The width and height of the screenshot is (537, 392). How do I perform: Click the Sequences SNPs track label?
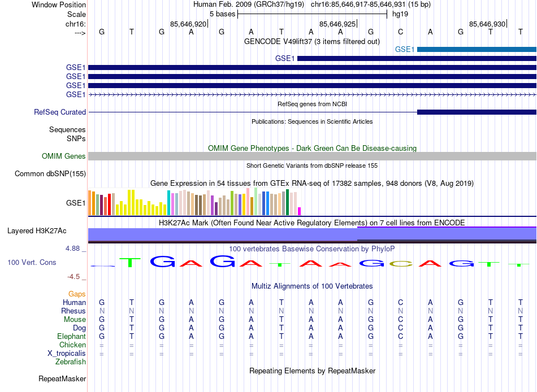(x=67, y=134)
